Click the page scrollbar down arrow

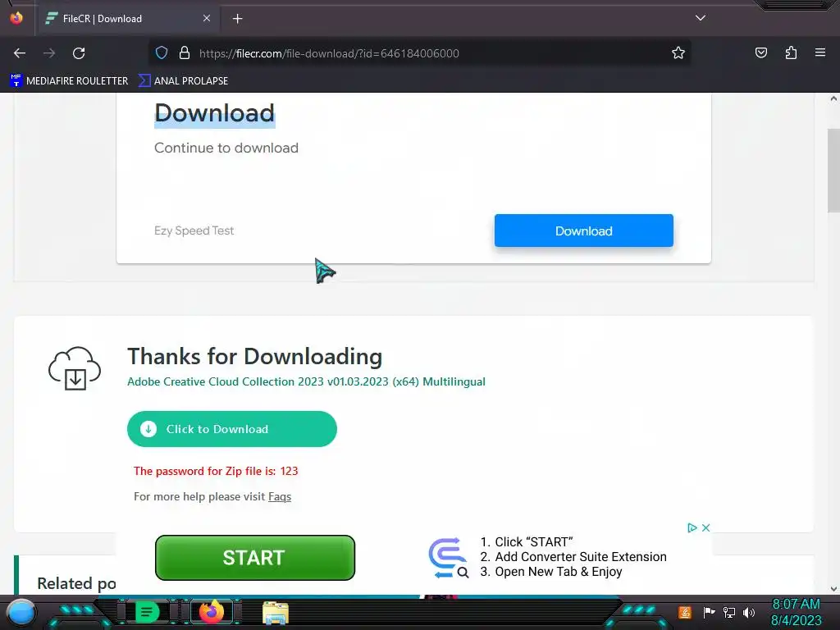click(833, 589)
